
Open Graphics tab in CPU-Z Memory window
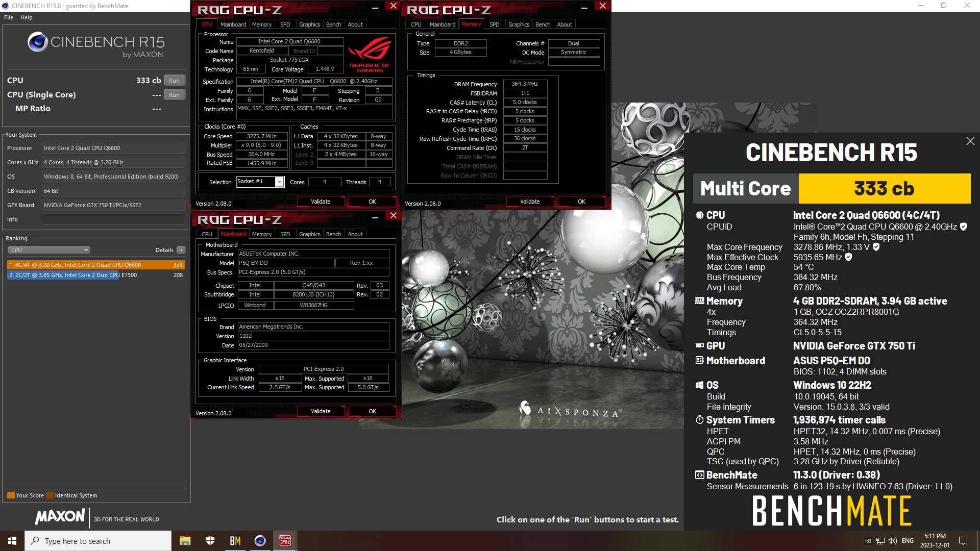[519, 24]
